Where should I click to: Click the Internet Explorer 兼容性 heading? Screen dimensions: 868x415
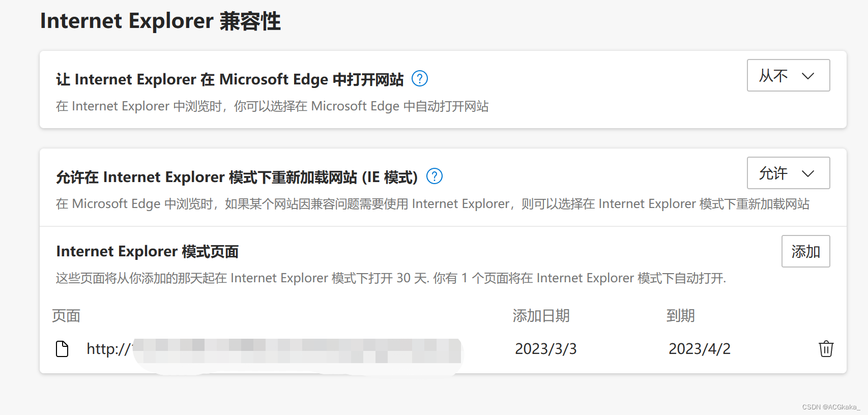click(x=160, y=21)
